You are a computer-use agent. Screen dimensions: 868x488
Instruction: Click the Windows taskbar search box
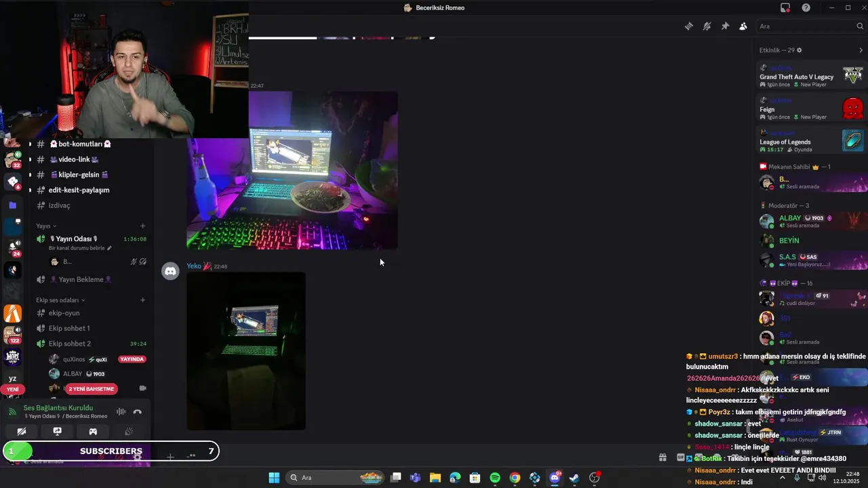(x=335, y=478)
